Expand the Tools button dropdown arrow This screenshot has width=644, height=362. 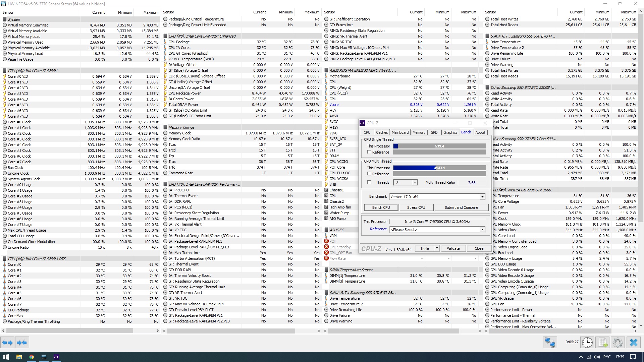[x=437, y=248]
